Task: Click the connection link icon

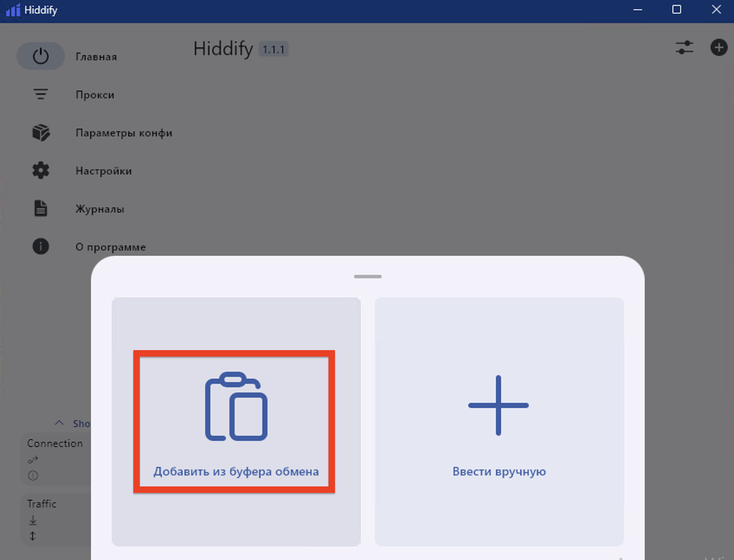Action: tap(33, 460)
